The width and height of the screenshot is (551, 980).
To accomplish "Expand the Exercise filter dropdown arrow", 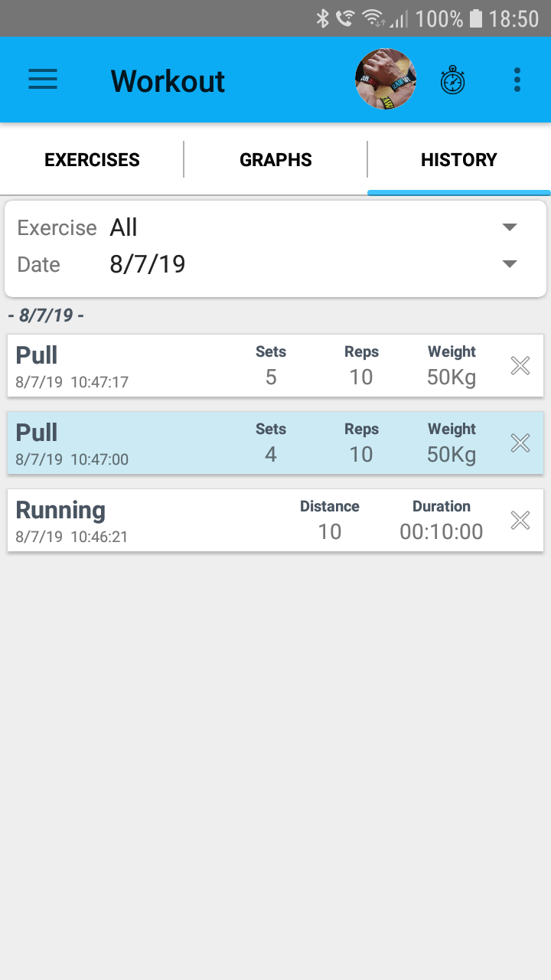I will pyautogui.click(x=510, y=227).
